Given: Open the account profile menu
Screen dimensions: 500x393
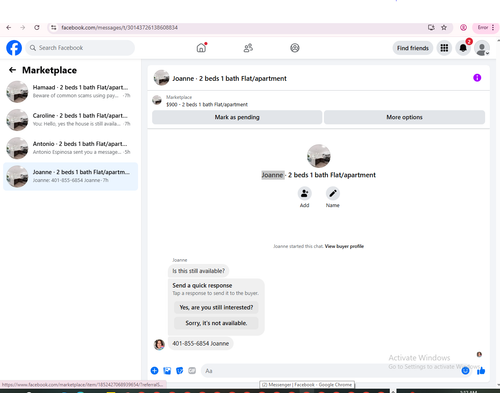Looking at the screenshot, I should (482, 48).
